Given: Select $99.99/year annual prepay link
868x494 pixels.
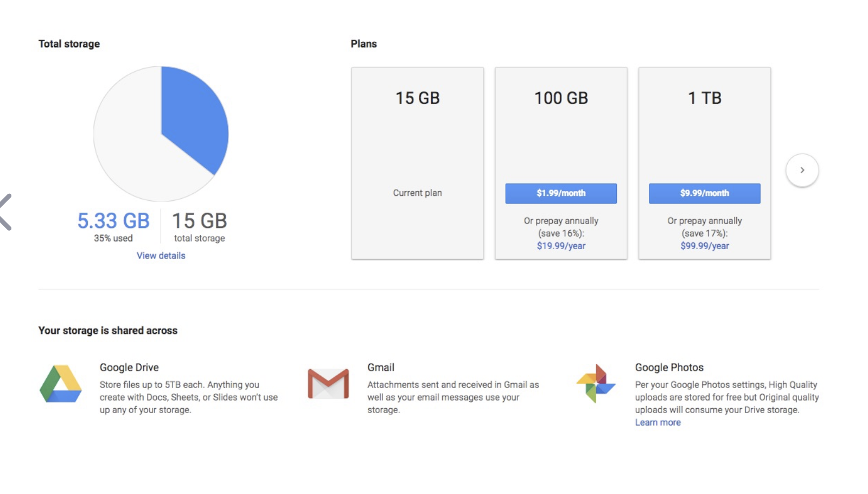Looking at the screenshot, I should (705, 246).
